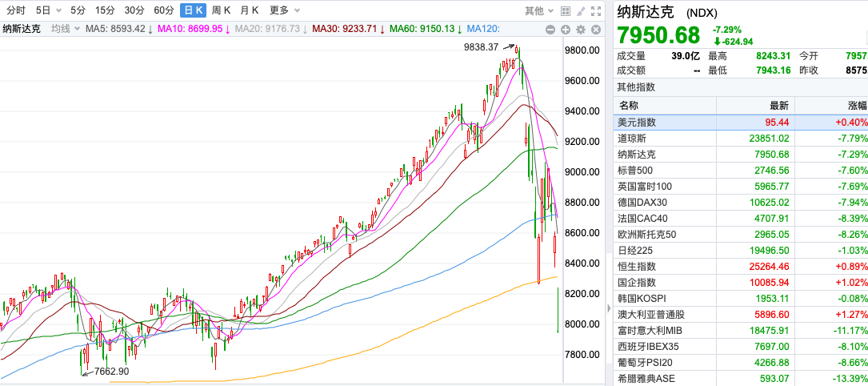The height and width of the screenshot is (386, 868).
Task: Select the 日经225 row
Action: click(742, 251)
